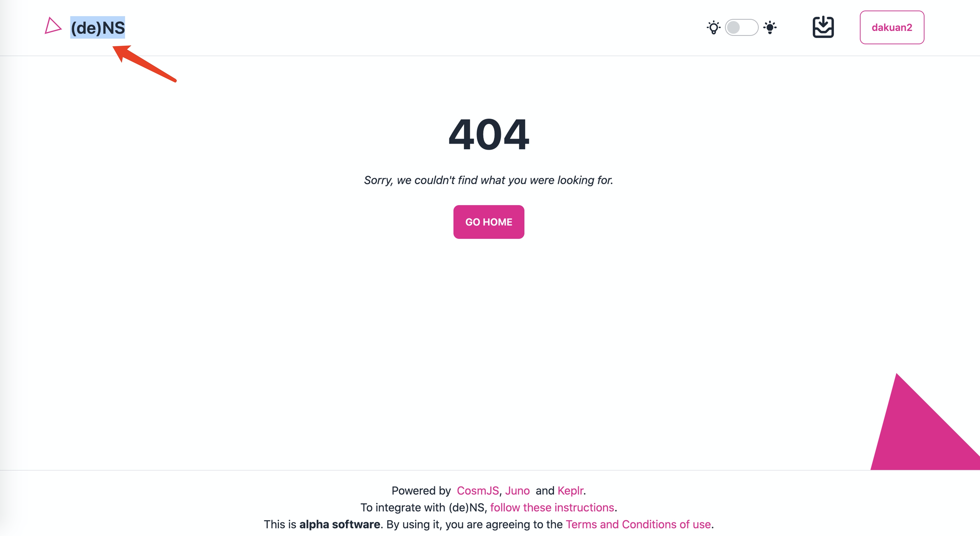Follow the 'follow these instructions' link
980x536 pixels.
(552, 507)
